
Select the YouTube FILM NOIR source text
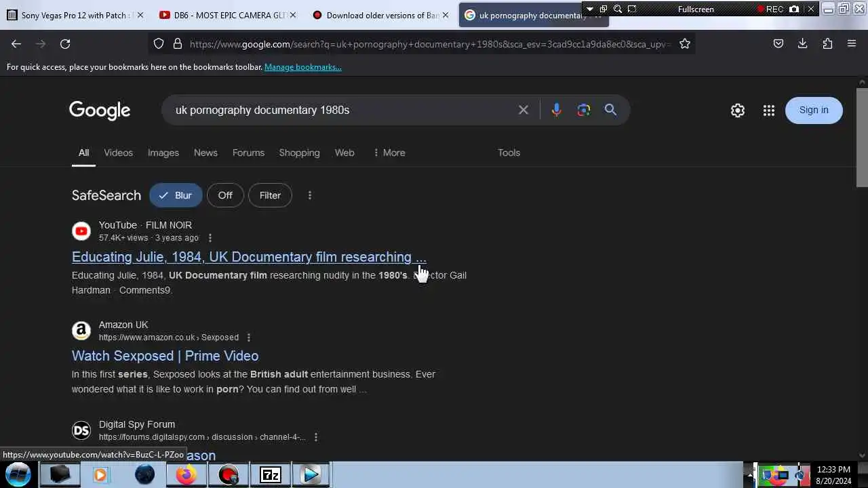(145, 225)
